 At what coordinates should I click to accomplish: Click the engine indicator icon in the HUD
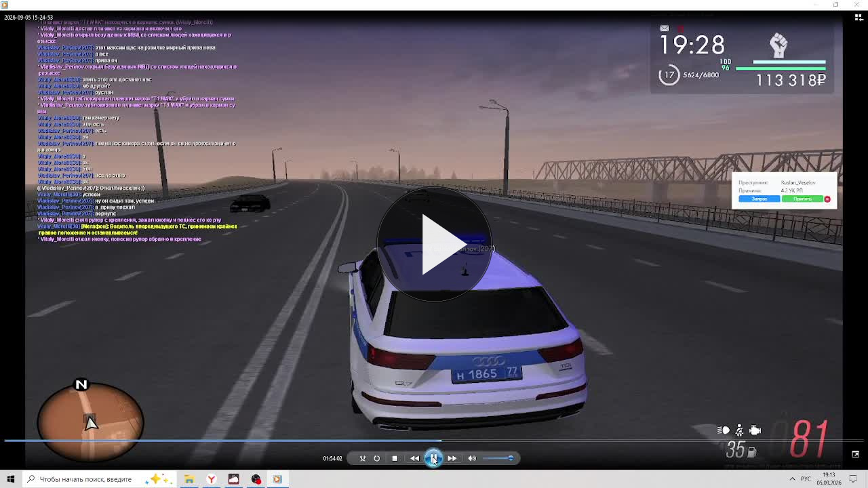point(755,430)
